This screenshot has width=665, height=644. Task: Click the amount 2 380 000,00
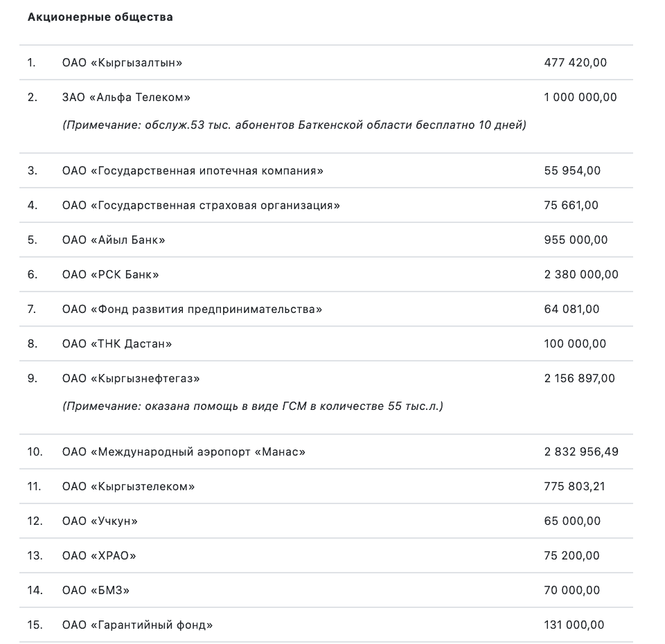click(x=581, y=274)
